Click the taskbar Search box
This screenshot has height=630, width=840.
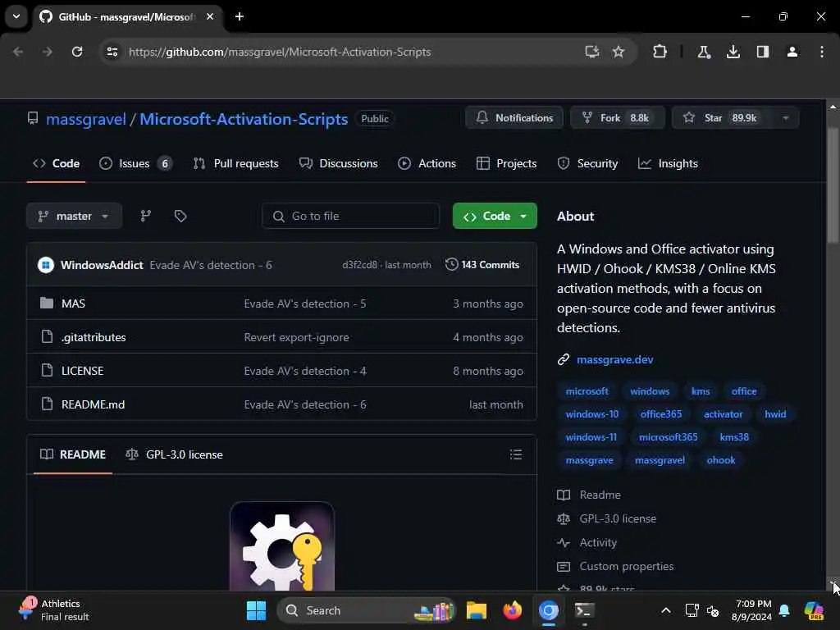pos(367,610)
